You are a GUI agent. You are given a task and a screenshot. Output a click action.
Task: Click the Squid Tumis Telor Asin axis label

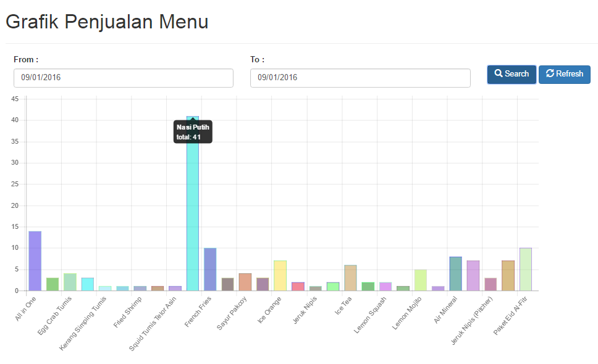click(153, 324)
